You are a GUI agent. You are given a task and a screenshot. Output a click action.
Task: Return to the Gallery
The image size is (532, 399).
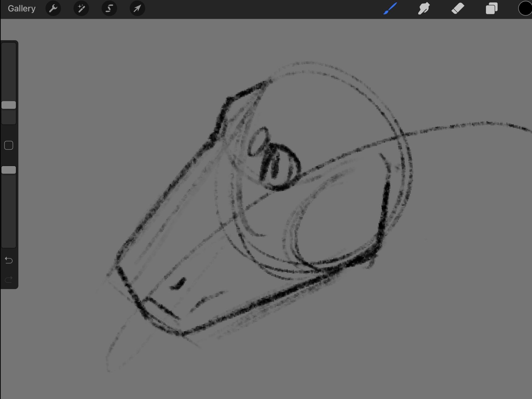22,9
